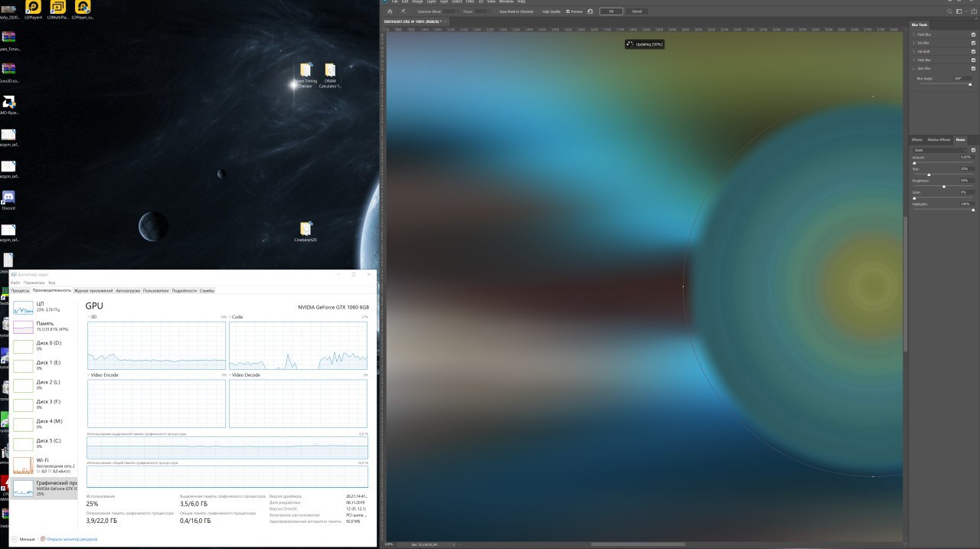Open the workspace layout icon in Photoshop

coord(959,11)
